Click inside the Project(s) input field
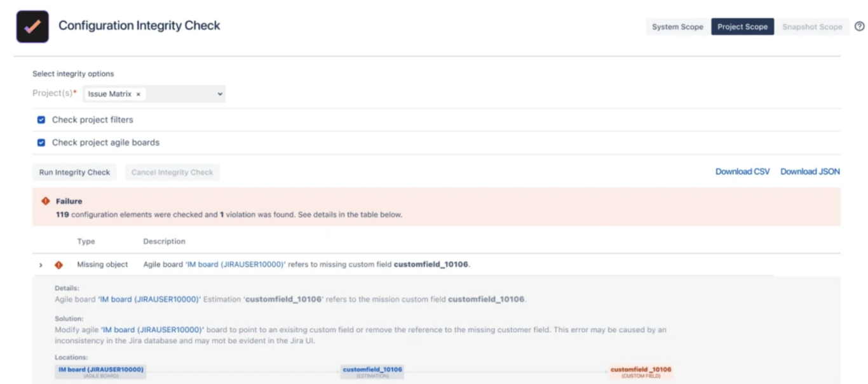This screenshot has width=868, height=384. pyautogui.click(x=184, y=93)
